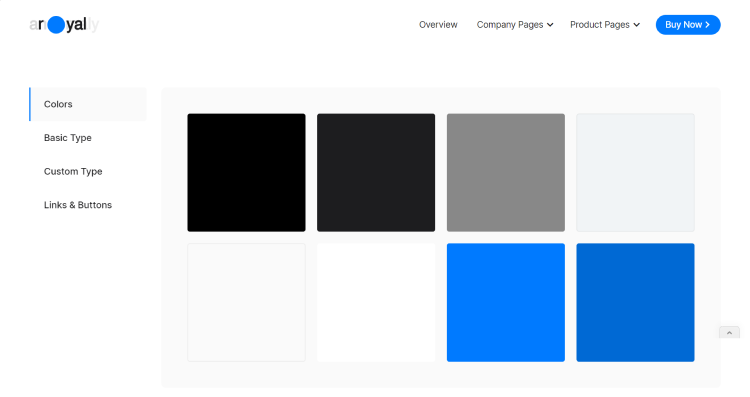Select the dark charcoal color swatch
This screenshot has width=750, height=397.
point(376,173)
